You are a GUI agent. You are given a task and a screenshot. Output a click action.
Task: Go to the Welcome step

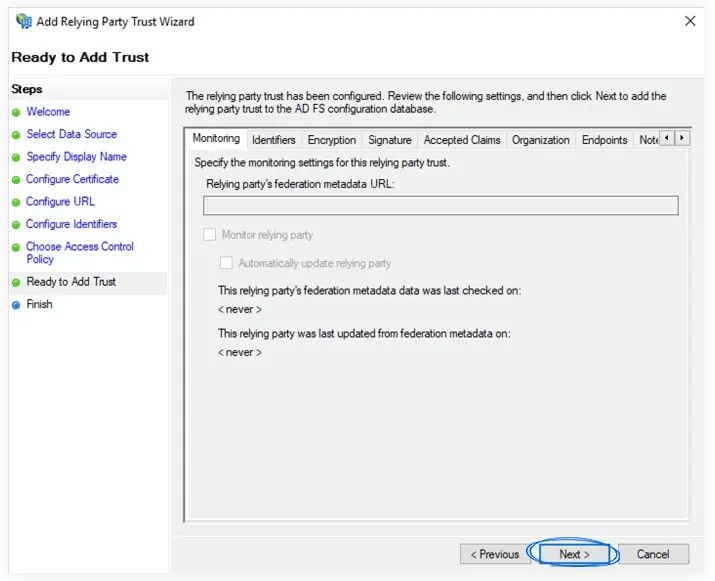[x=48, y=112]
